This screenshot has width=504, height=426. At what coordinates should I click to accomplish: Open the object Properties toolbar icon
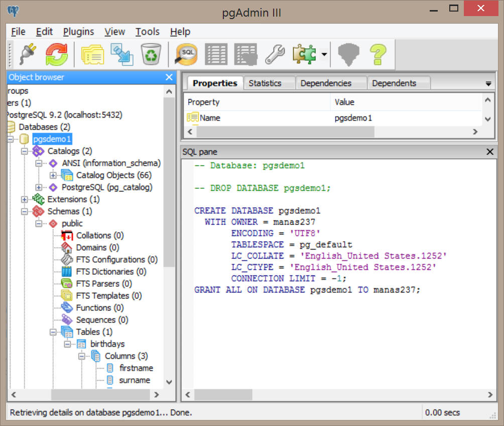pyautogui.click(x=92, y=54)
